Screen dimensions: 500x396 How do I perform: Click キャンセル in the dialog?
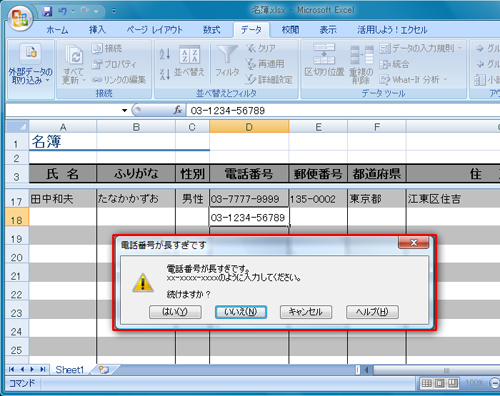[x=306, y=312]
